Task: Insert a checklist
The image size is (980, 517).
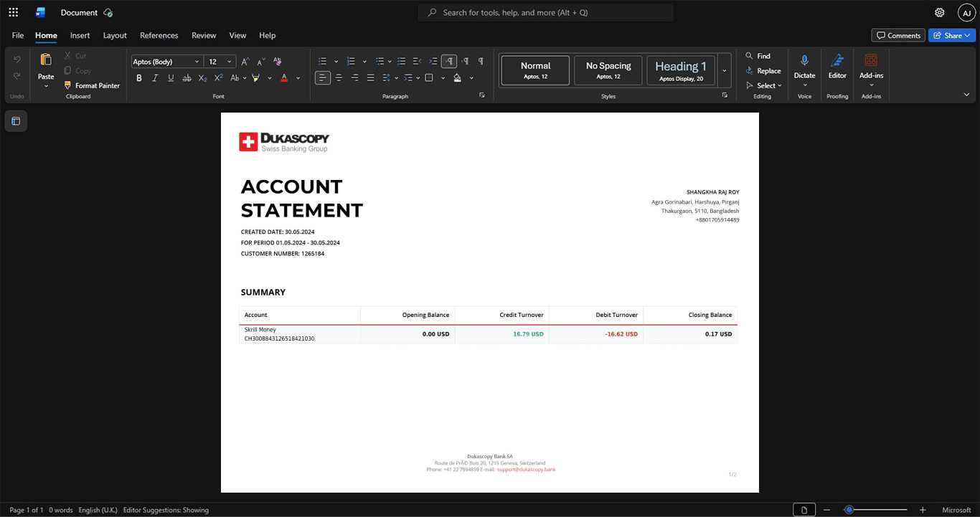Action: coord(402,62)
